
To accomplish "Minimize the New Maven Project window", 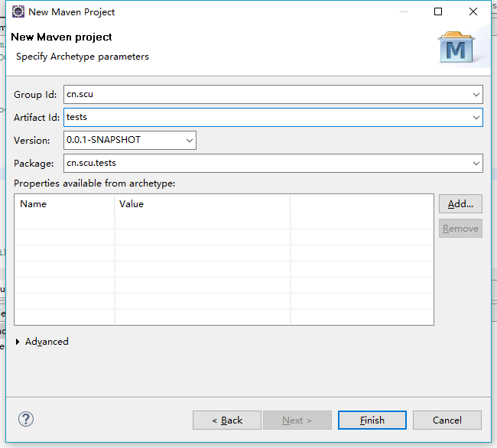I will coord(404,11).
